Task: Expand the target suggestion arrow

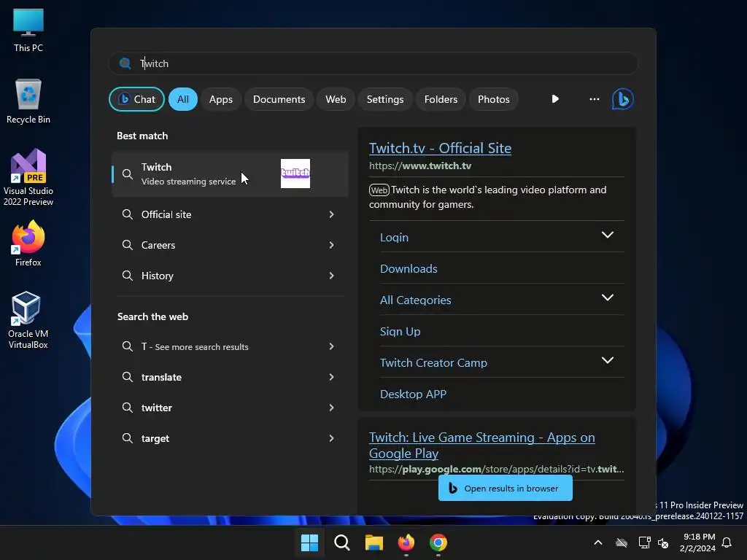Action: [x=332, y=438]
